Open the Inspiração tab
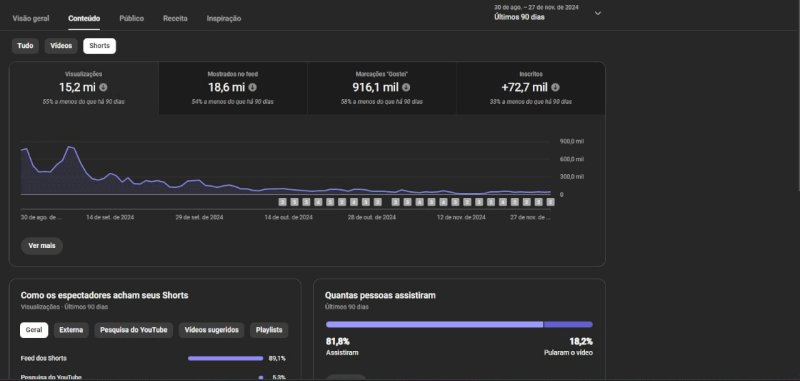 [x=224, y=18]
